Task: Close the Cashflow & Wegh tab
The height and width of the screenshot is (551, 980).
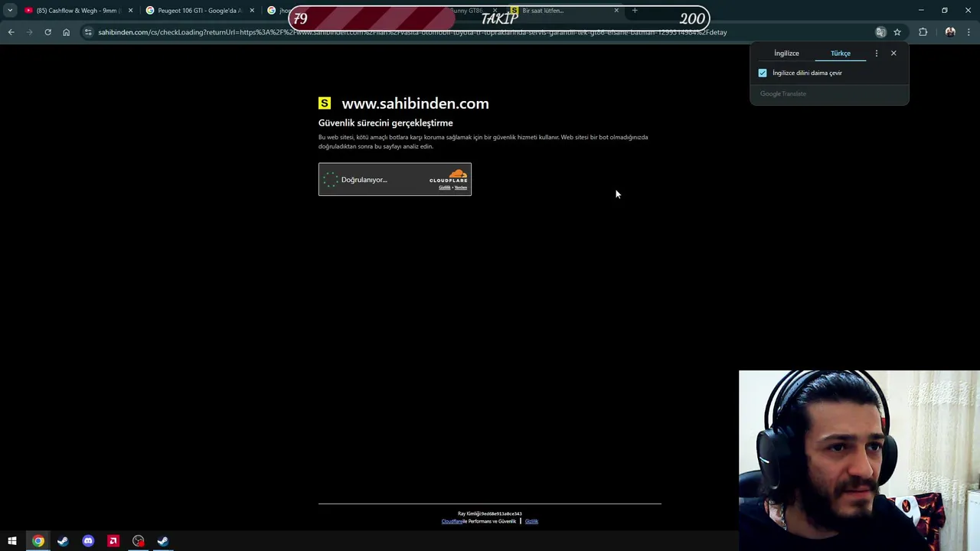Action: click(x=130, y=11)
